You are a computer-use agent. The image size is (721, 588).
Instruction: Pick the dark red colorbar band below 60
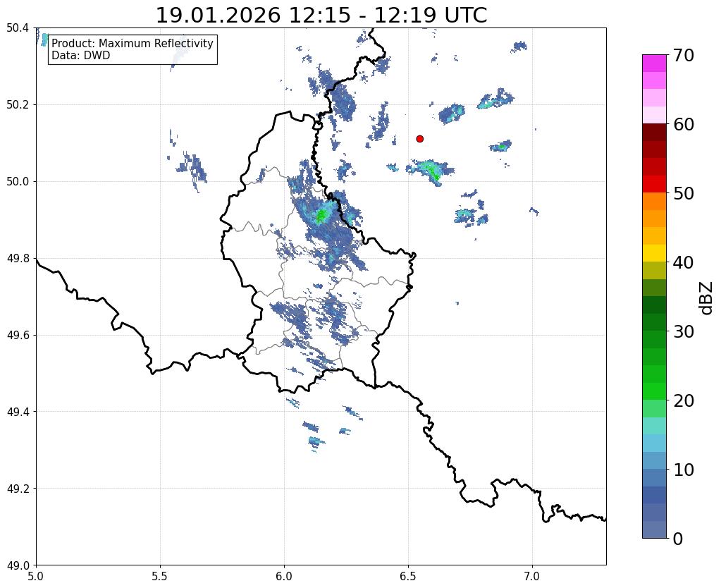654,132
